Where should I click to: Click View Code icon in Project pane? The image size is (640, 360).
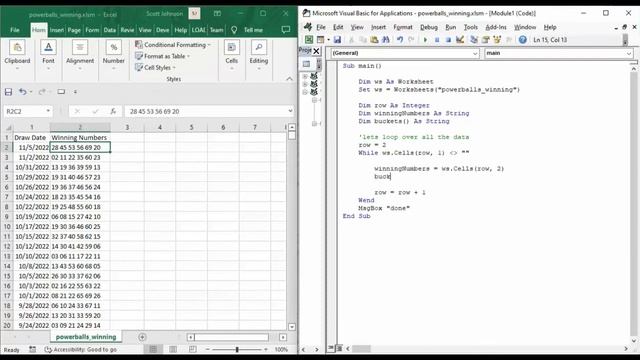click(x=307, y=64)
